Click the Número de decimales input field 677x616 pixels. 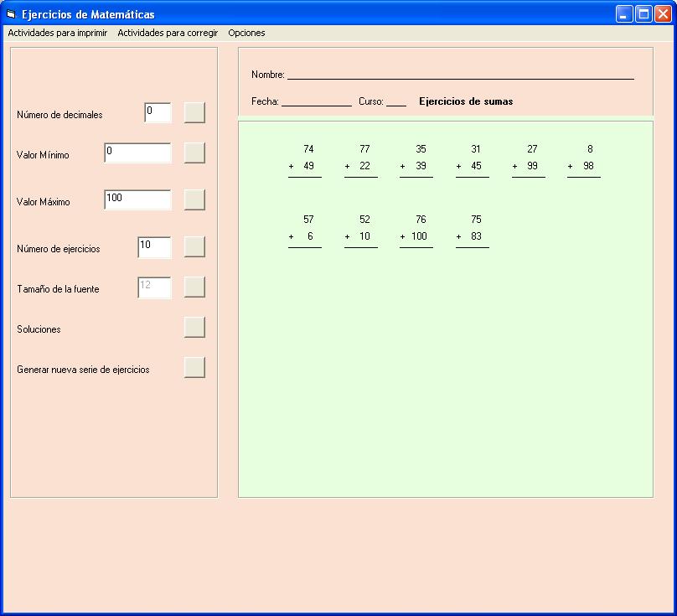point(158,113)
